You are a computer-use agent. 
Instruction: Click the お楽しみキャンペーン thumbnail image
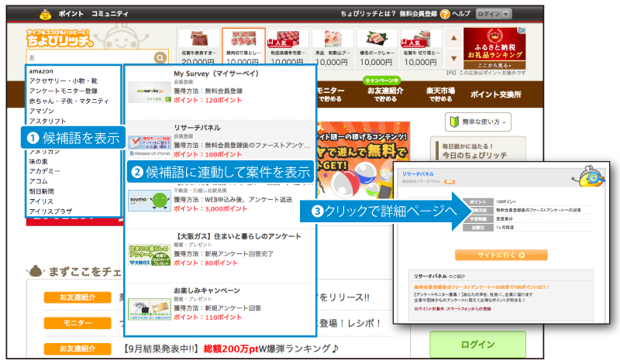pos(150,309)
